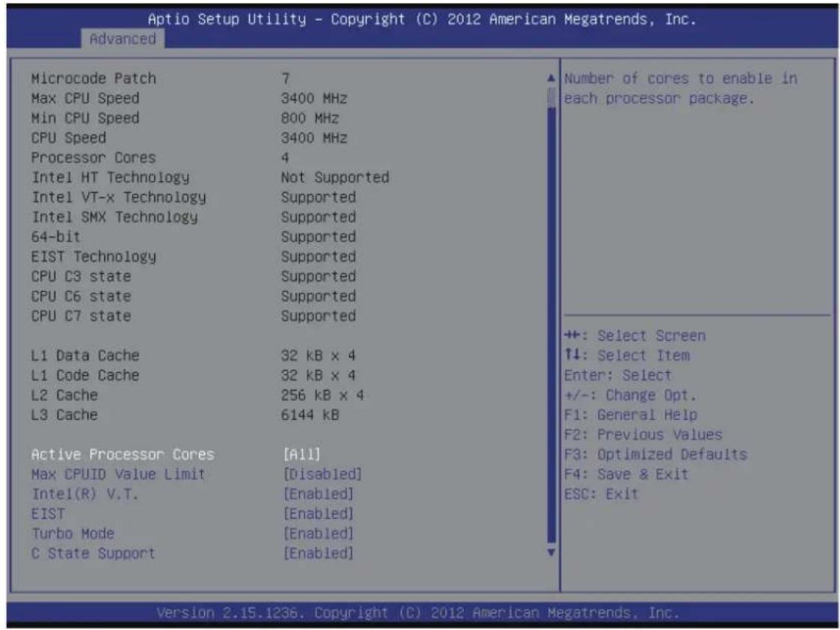Click the Version 2.15.1236 footer text
This screenshot has height=630, width=840.
[418, 612]
